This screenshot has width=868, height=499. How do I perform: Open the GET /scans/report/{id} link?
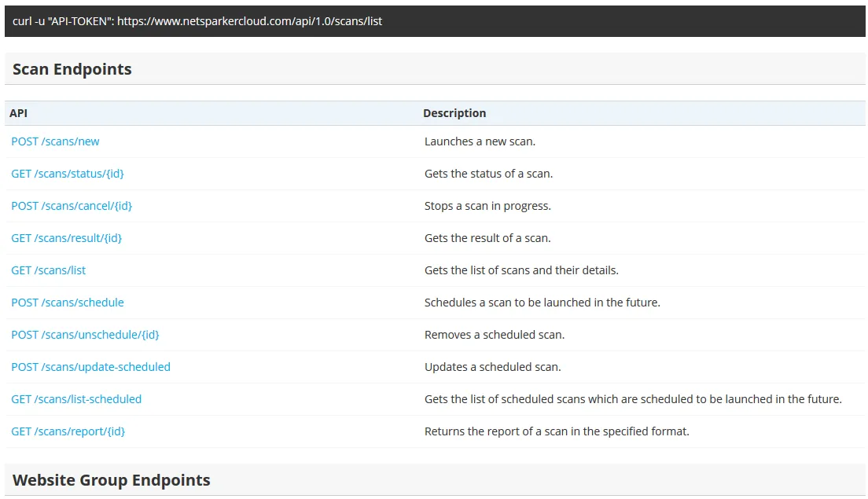pyautogui.click(x=68, y=431)
